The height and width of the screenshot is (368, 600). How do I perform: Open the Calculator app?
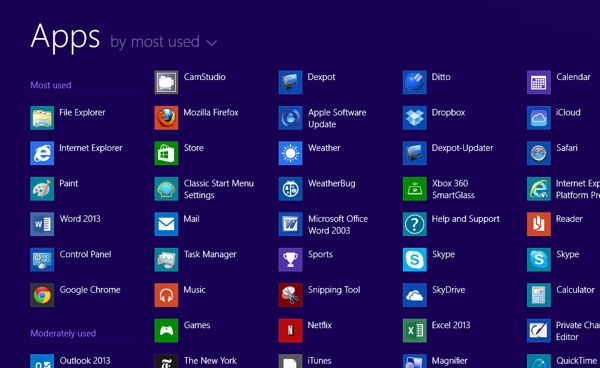click(x=561, y=295)
